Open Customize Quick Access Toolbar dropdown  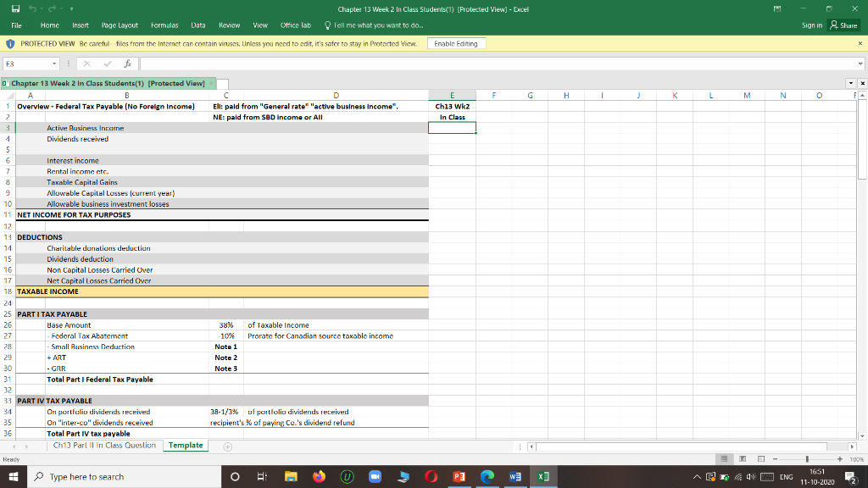[71, 9]
